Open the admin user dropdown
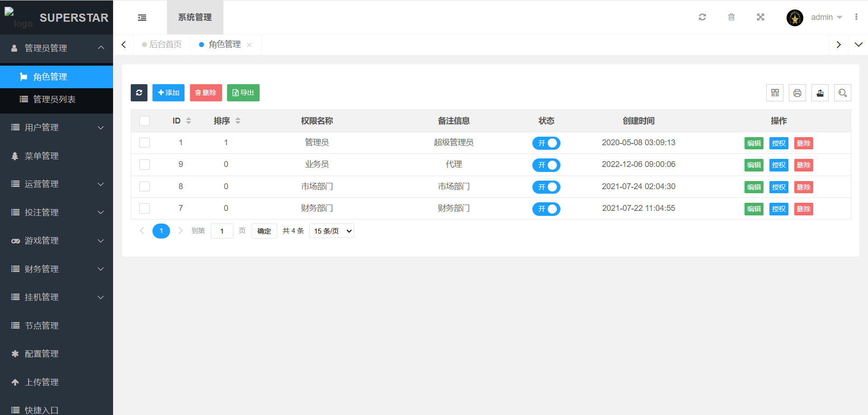 point(826,17)
